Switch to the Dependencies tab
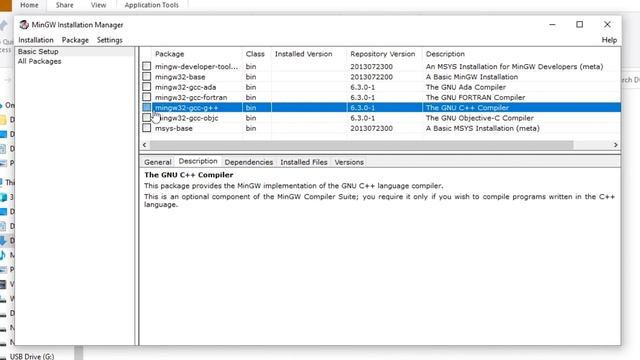 249,162
